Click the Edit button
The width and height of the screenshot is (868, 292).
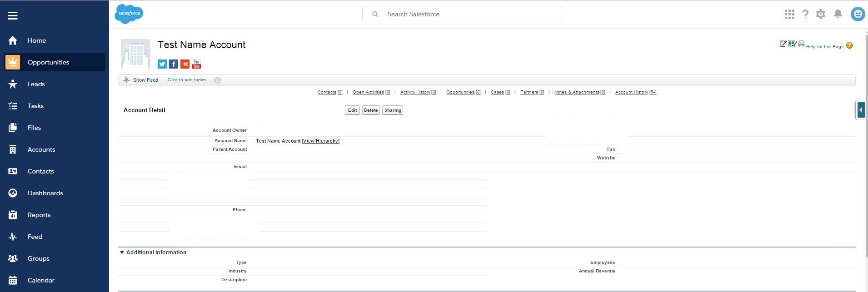tap(353, 110)
